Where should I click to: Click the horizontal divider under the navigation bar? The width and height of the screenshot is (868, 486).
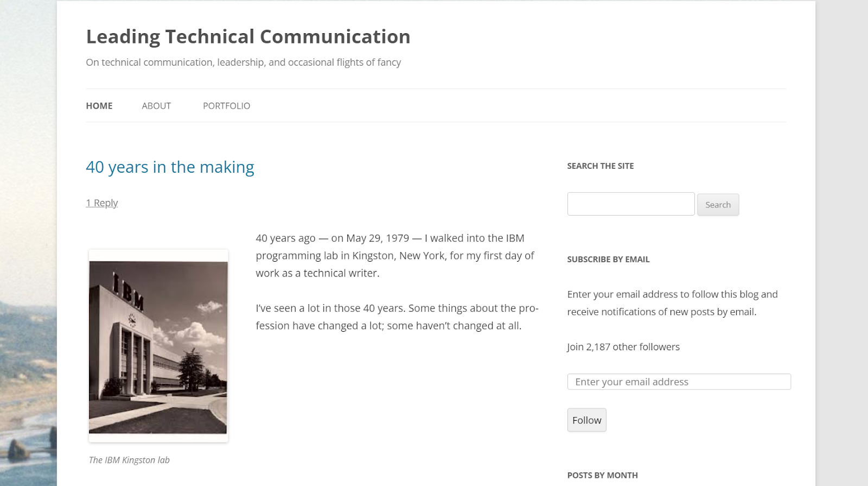(x=435, y=124)
